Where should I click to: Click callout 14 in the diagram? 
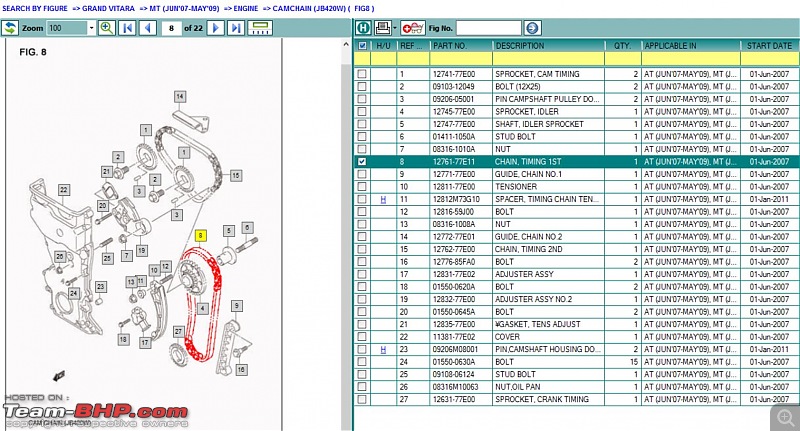(180, 96)
